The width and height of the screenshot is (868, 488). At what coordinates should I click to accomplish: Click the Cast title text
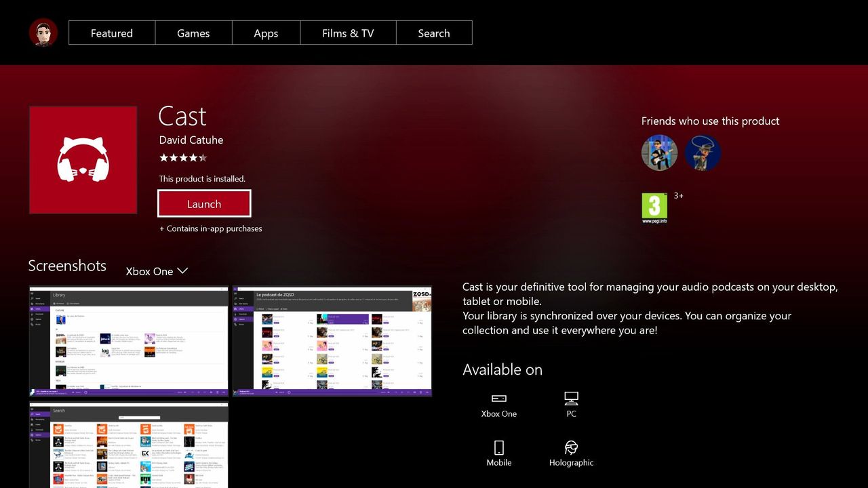pos(182,116)
